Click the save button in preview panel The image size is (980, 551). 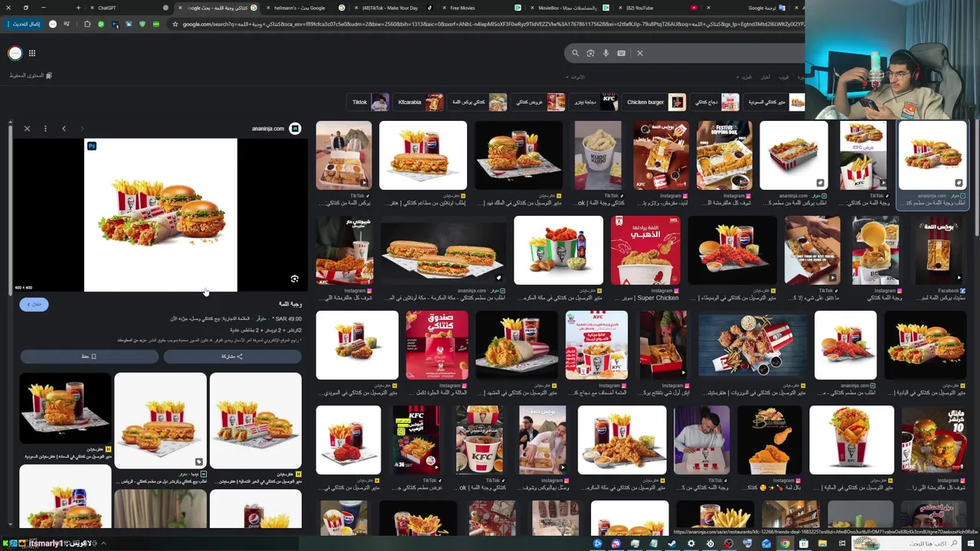(89, 356)
